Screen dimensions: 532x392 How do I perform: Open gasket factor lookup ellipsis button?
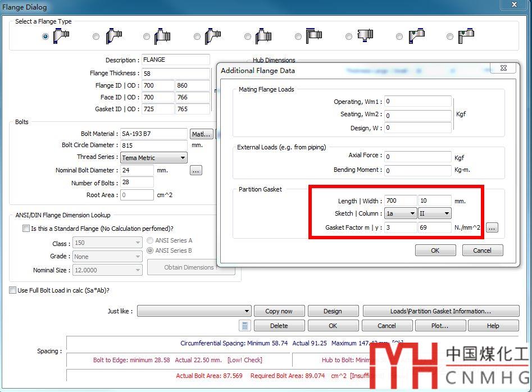pyautogui.click(x=492, y=227)
